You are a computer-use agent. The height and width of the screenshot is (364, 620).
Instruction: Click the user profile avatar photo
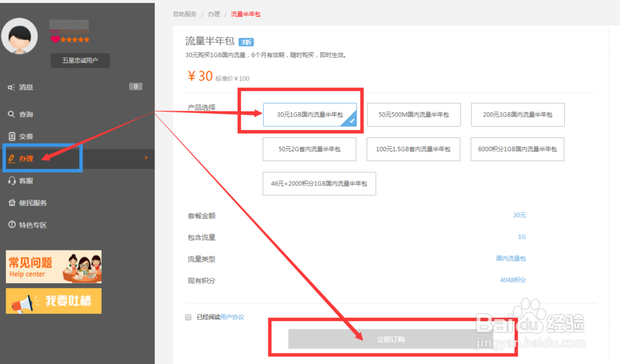(20, 37)
